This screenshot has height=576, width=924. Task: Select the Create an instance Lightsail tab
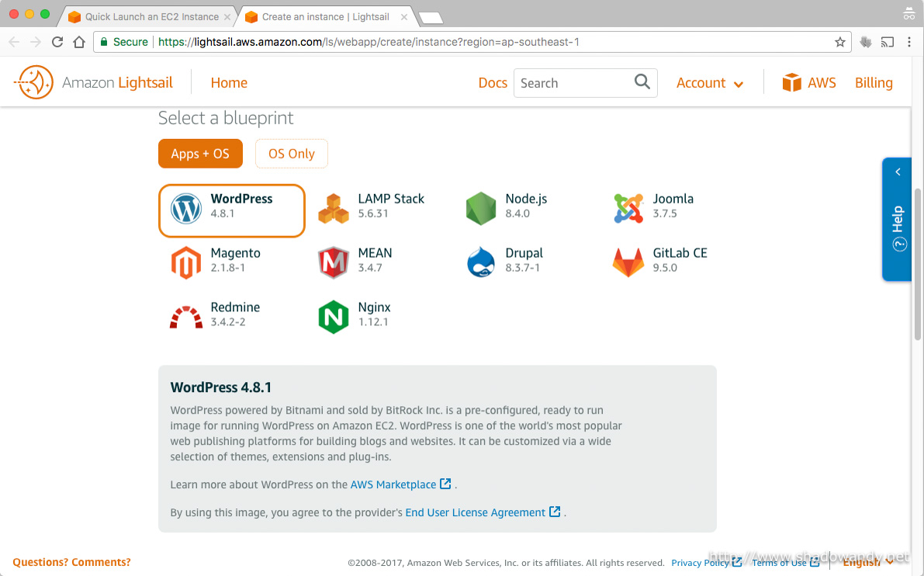(325, 17)
